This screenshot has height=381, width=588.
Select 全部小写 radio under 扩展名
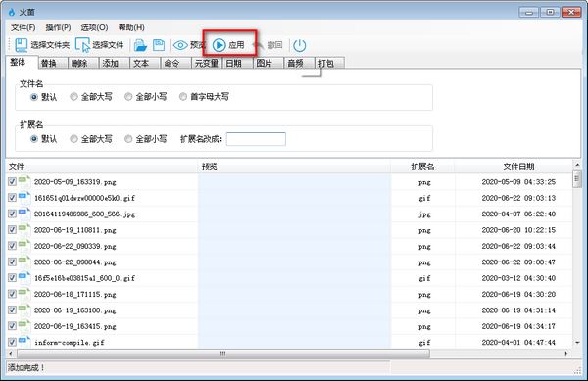coord(128,139)
